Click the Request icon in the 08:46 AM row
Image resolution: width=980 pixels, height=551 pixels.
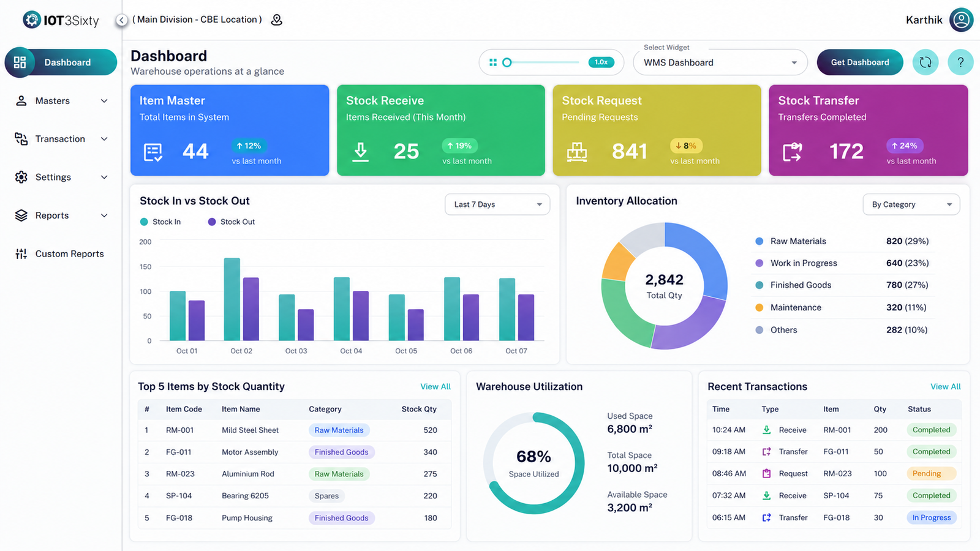[766, 473]
